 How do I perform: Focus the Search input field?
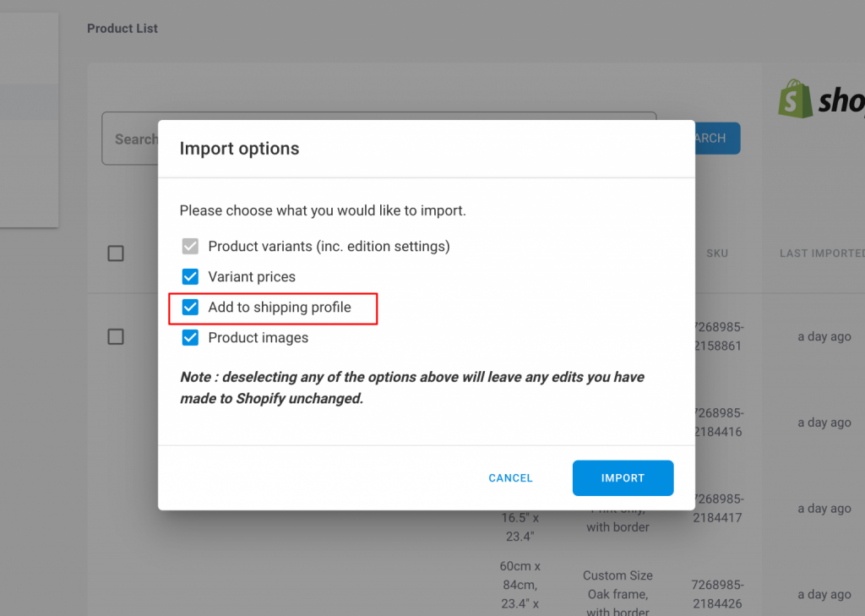[130, 139]
